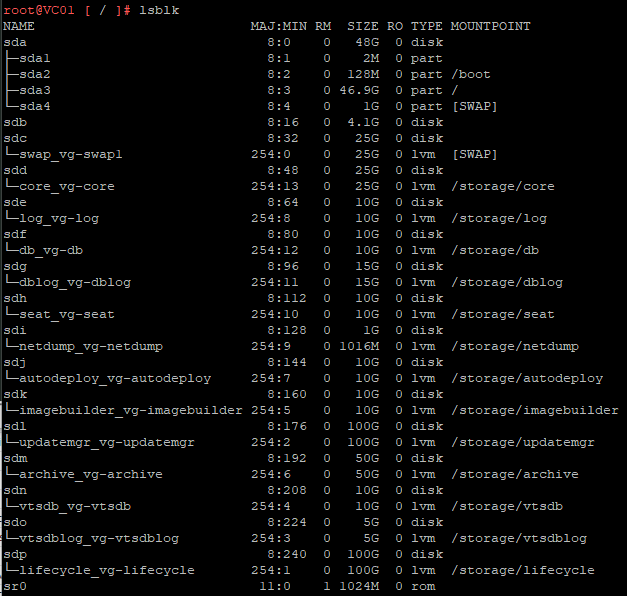Select the 8:240 device number
This screenshot has height=596, width=627.
tap(287, 554)
